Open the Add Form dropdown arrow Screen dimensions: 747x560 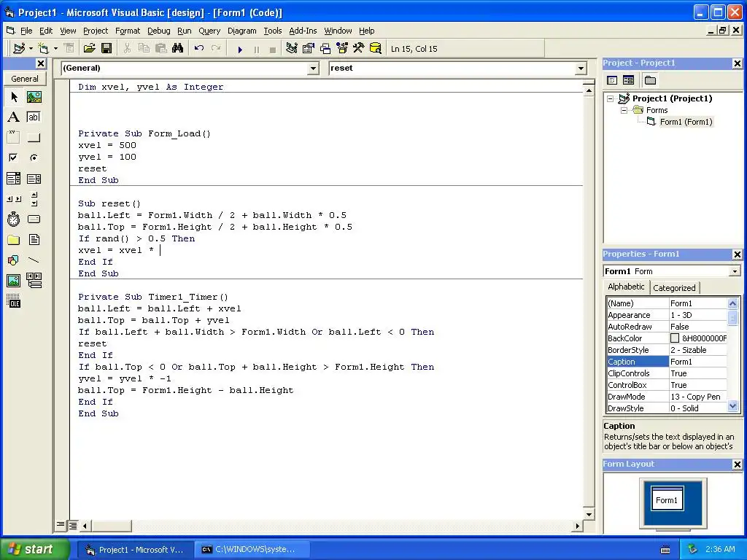[55, 48]
